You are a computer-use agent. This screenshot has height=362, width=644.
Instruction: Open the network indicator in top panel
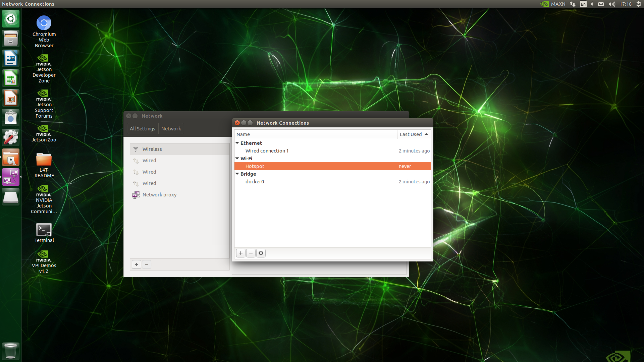pos(573,4)
